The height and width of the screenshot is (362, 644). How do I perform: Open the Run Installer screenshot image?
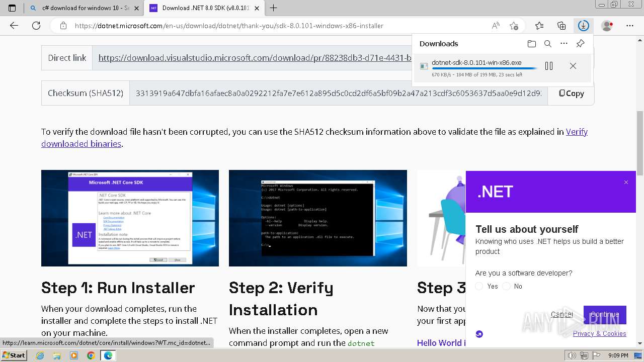(x=130, y=218)
